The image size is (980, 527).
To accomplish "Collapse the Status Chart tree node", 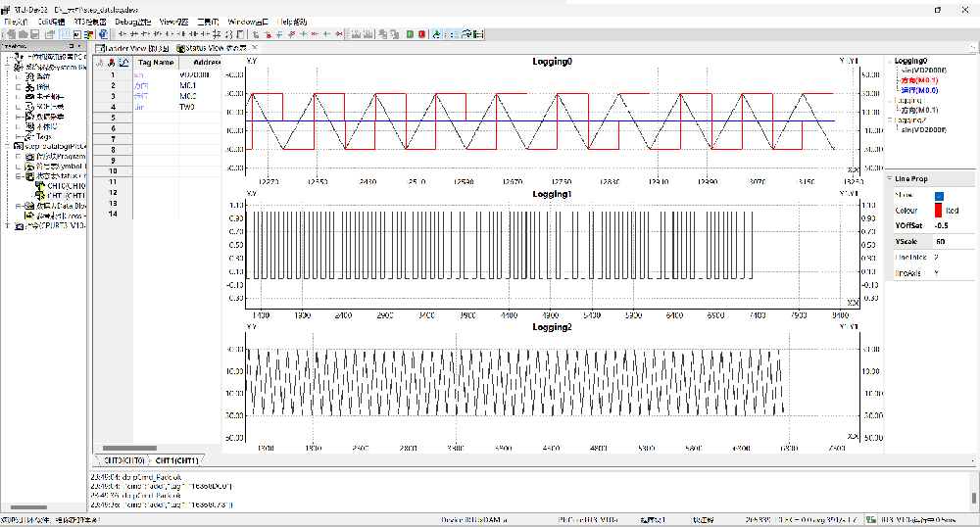I will pos(20,176).
